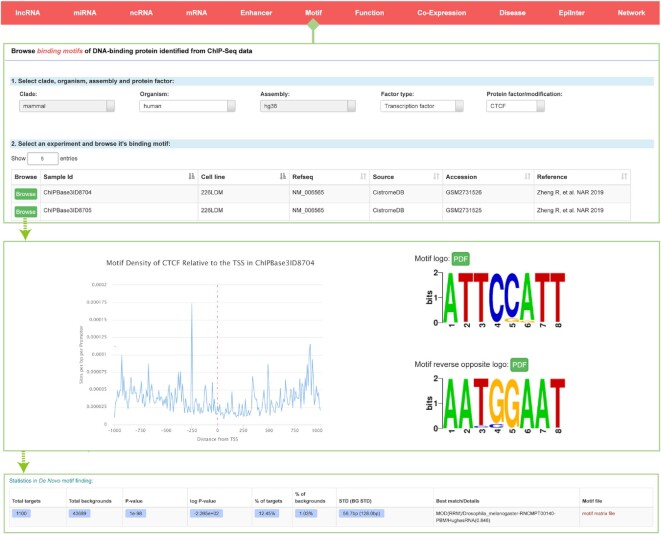Sort by Refseq using its arrow icon
The width and height of the screenshot is (661, 534).
tap(363, 177)
